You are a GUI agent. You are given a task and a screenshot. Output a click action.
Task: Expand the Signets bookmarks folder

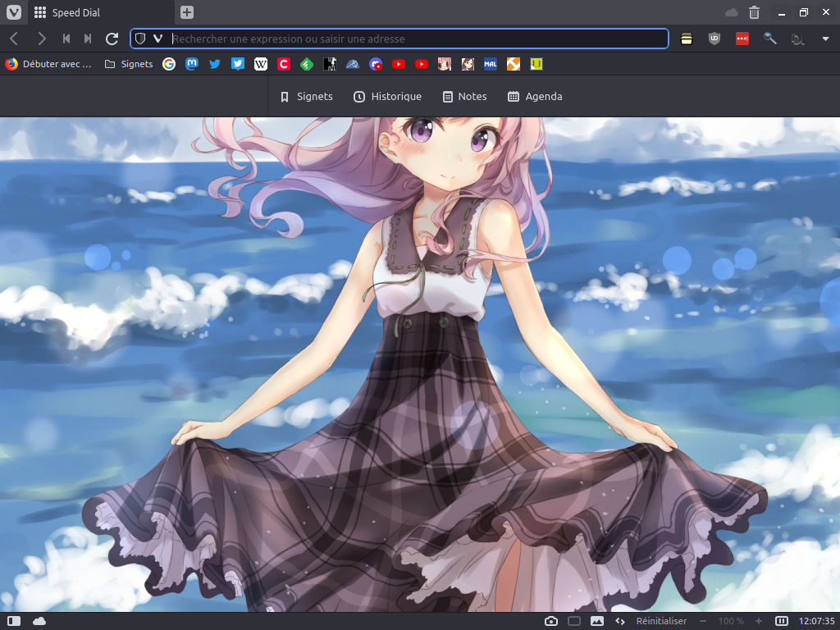click(x=129, y=64)
